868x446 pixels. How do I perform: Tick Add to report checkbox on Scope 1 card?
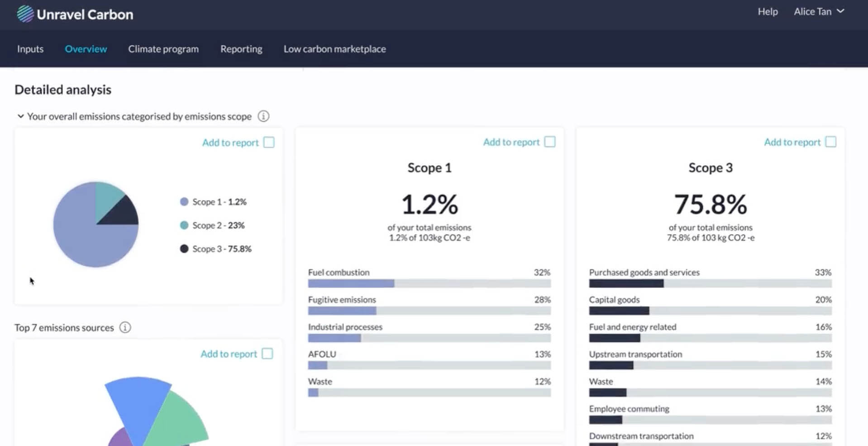(x=550, y=142)
